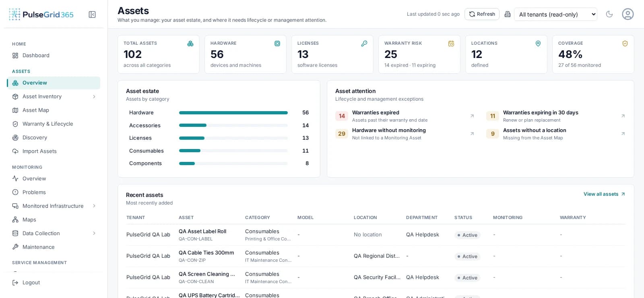Refresh the assets page
The height and width of the screenshot is (298, 644).
pos(482,14)
